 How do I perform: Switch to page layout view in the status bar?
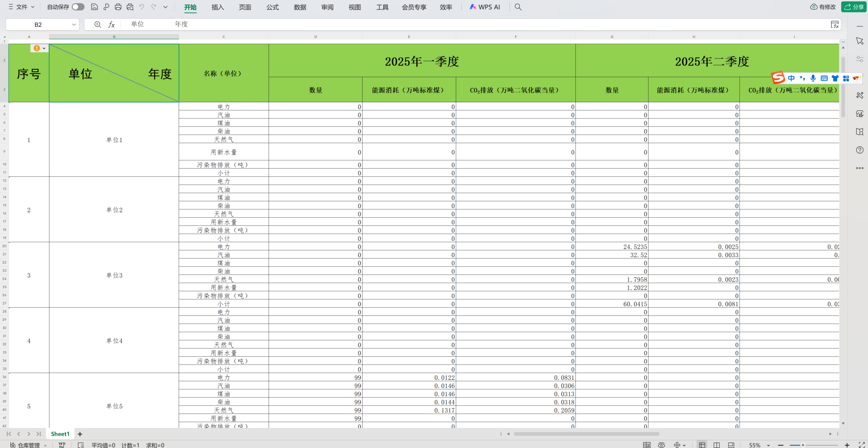point(717,445)
